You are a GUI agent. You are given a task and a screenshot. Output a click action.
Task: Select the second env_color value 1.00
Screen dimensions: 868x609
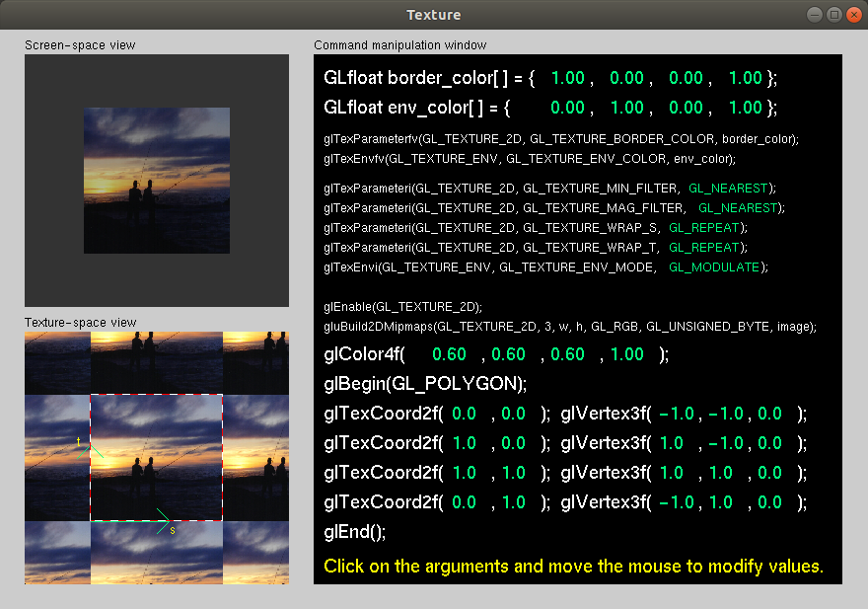626,108
